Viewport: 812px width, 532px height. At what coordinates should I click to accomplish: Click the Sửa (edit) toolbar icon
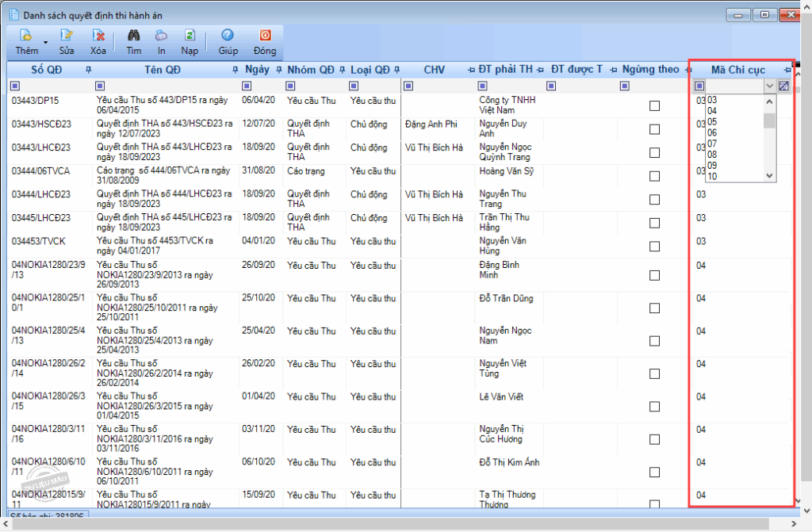point(67,36)
